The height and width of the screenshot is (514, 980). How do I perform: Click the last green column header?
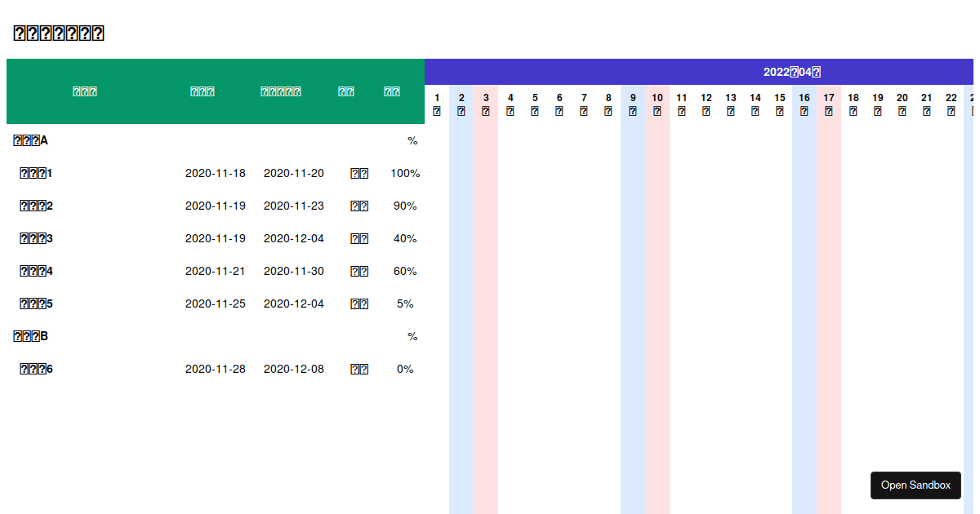tap(392, 91)
